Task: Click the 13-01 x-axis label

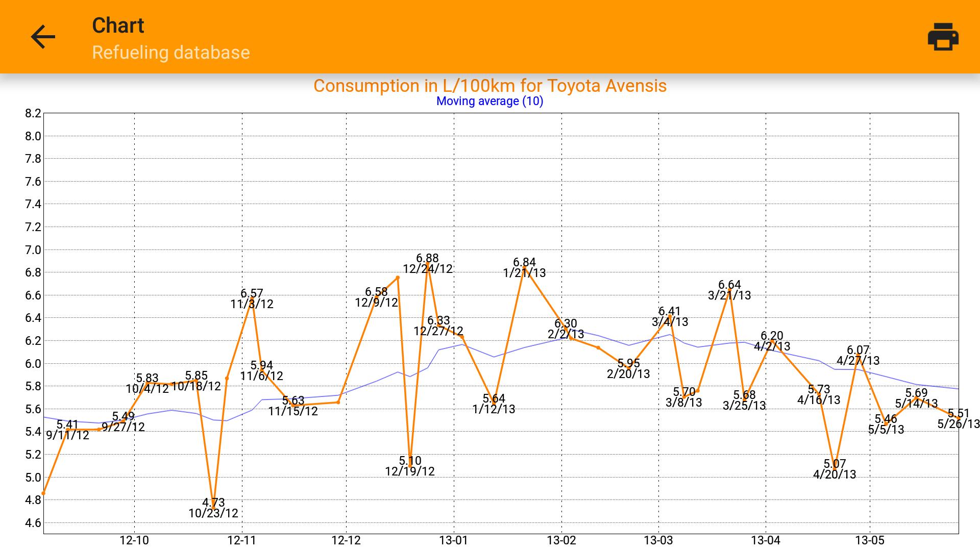Action: 453,540
